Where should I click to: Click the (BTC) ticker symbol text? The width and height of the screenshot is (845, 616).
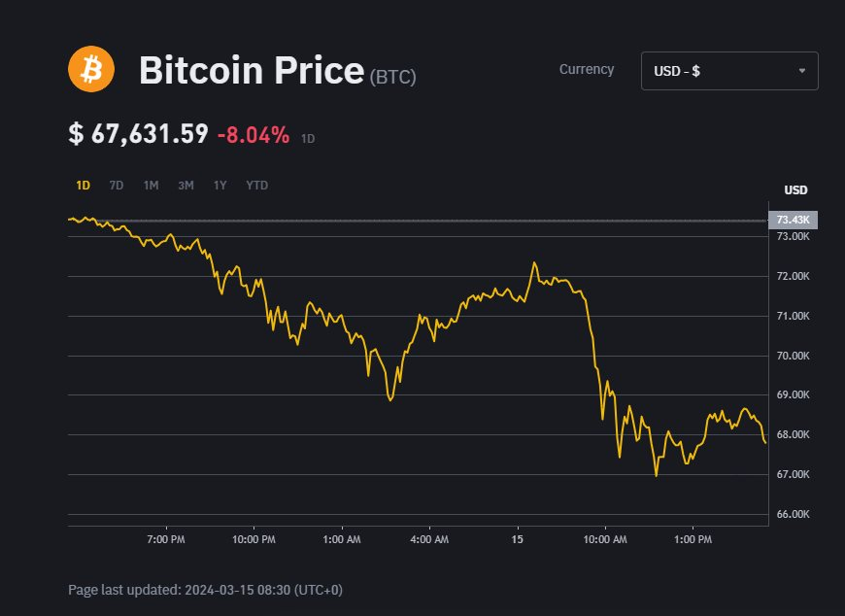click(393, 77)
